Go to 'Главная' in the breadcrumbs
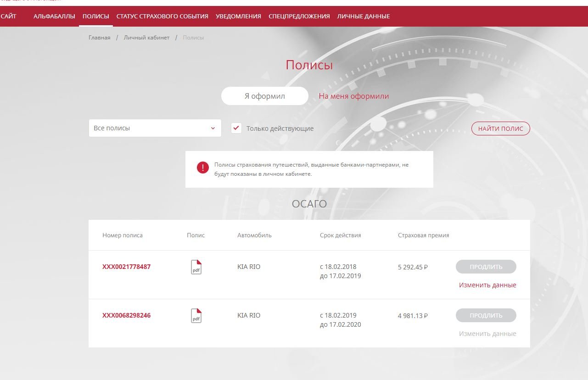This screenshot has width=588, height=380. pyautogui.click(x=99, y=38)
